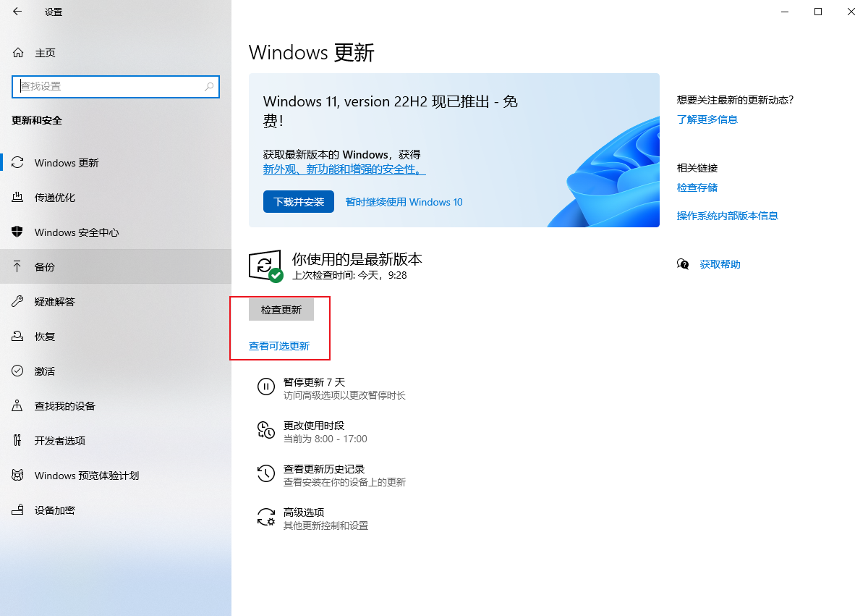Select 备份 from the sidebar
868x616 pixels.
pyautogui.click(x=52, y=266)
